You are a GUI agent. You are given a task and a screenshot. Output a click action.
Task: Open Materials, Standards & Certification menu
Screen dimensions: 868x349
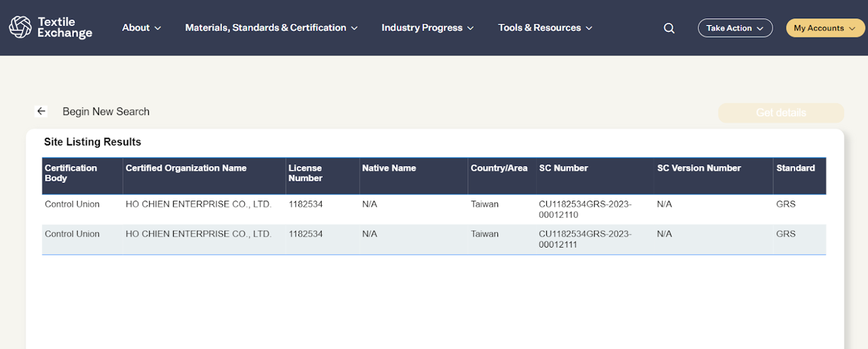pos(271,27)
